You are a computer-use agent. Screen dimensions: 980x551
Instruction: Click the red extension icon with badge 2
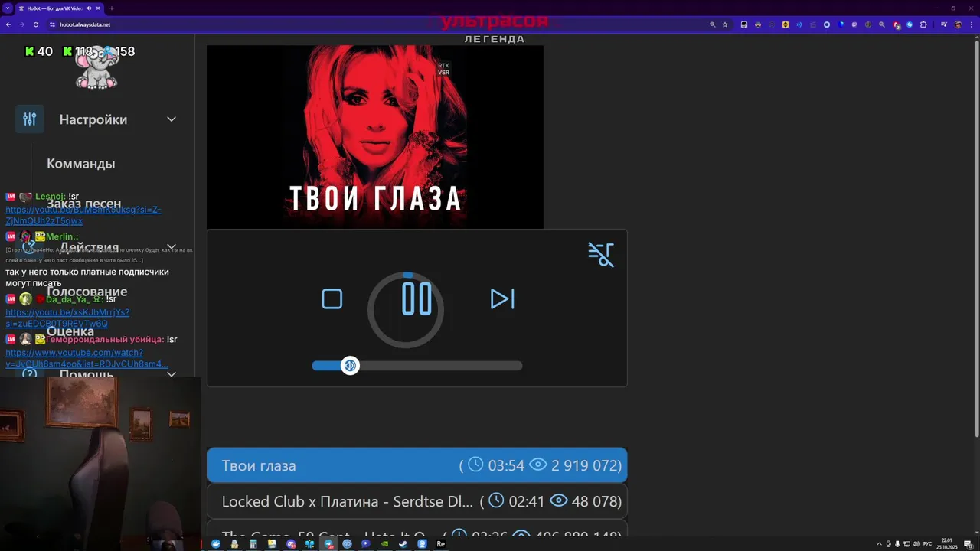click(897, 24)
